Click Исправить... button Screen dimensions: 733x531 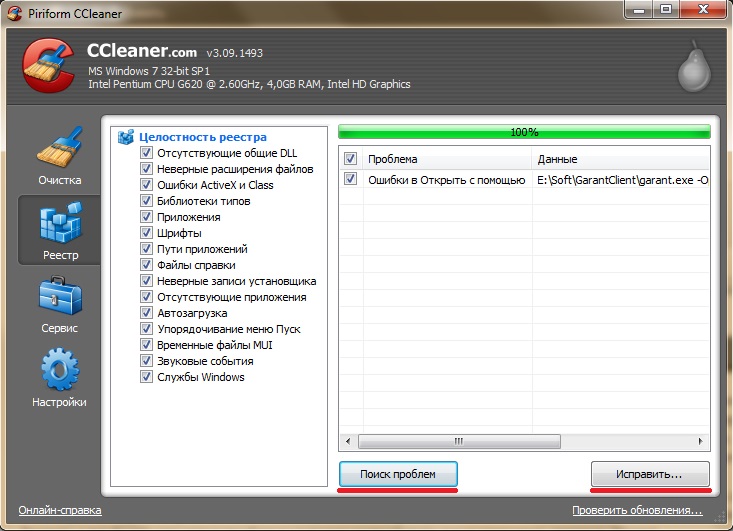[650, 474]
